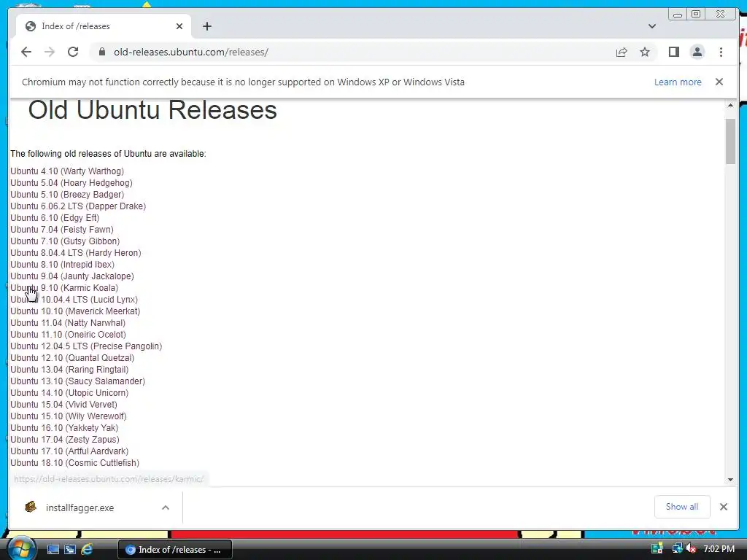Open Ubuntu 11.04 (Natty Narwhal)
The height and width of the screenshot is (560, 747).
point(68,323)
